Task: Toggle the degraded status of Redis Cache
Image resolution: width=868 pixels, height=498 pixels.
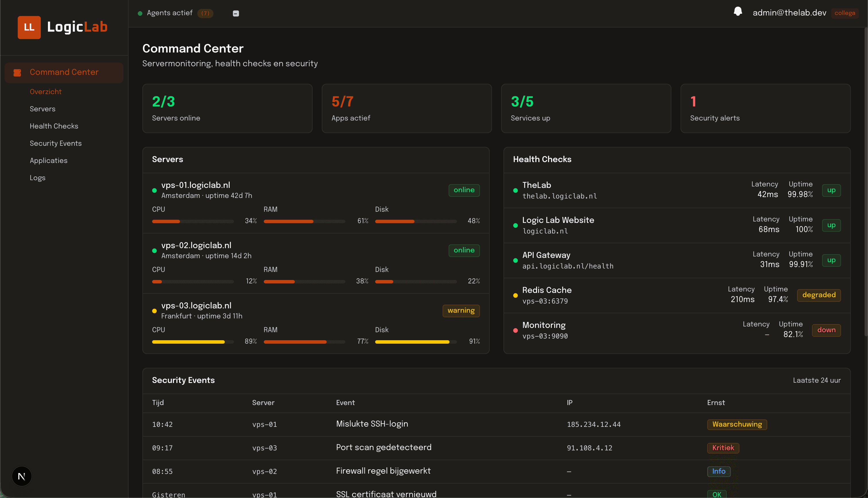Action: click(x=818, y=295)
